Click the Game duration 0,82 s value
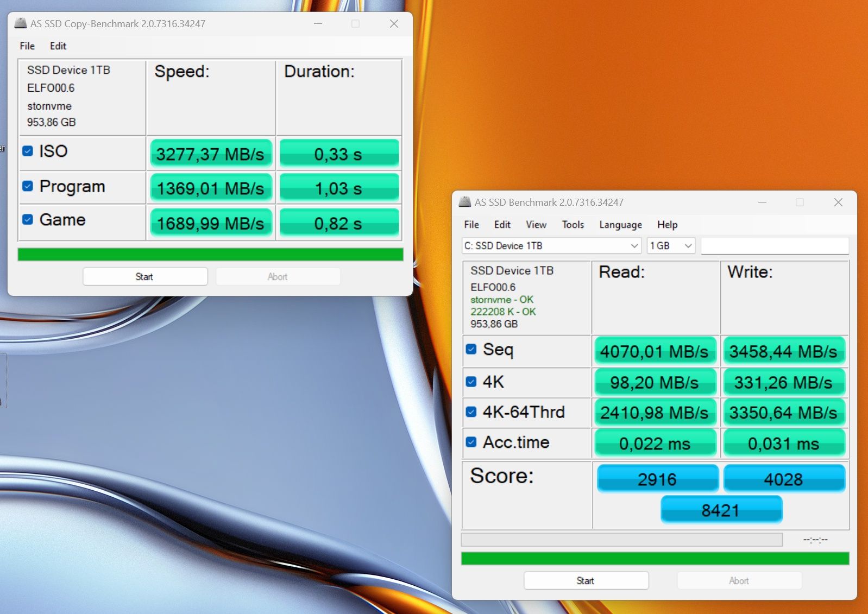 339,223
